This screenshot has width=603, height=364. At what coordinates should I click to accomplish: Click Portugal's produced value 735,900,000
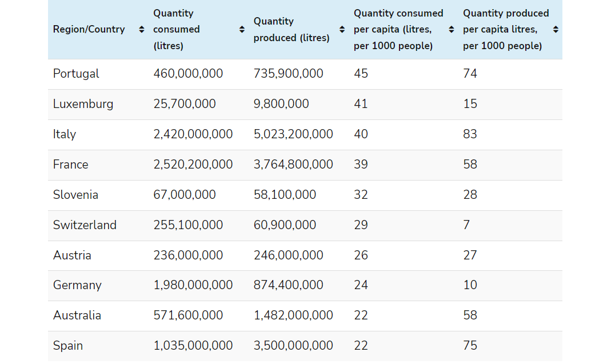[x=289, y=73]
